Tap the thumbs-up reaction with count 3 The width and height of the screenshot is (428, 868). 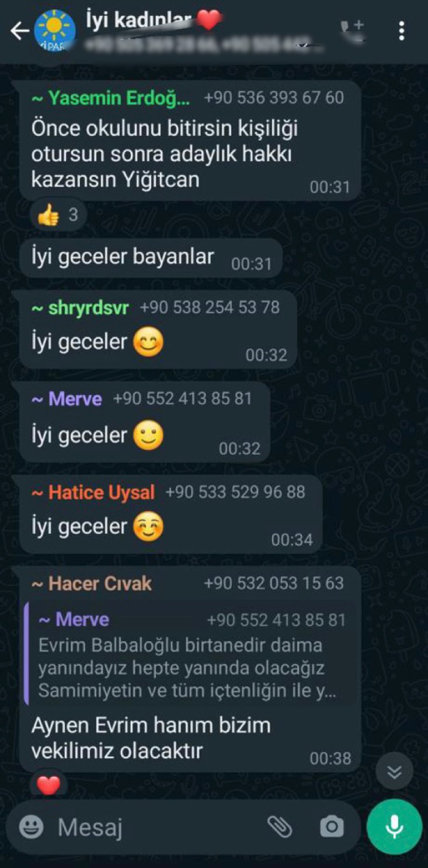58,216
